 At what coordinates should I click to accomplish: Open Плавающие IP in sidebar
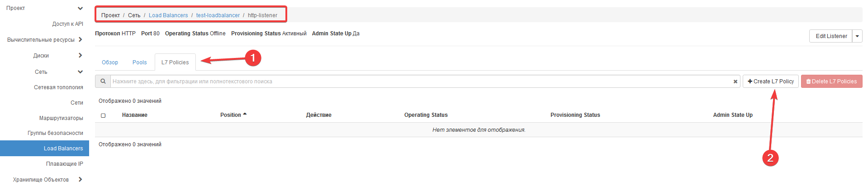point(64,164)
